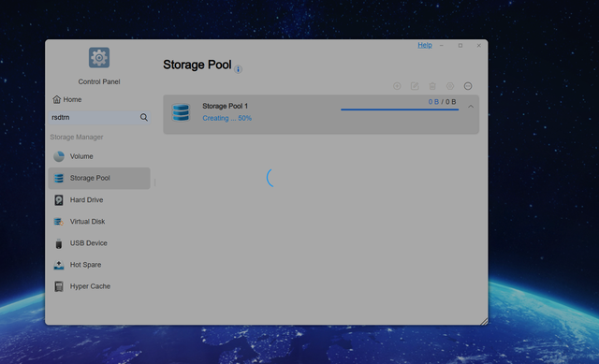Click the edit storage pool pencil icon
599x364 pixels.
(x=415, y=86)
